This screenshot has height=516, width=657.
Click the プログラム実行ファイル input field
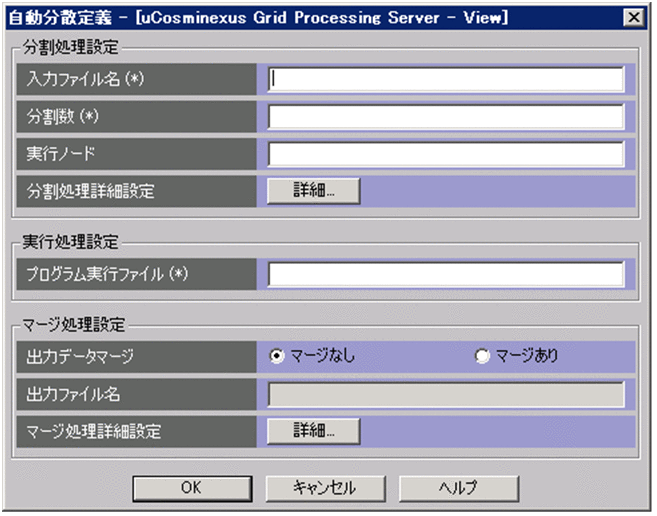446,274
